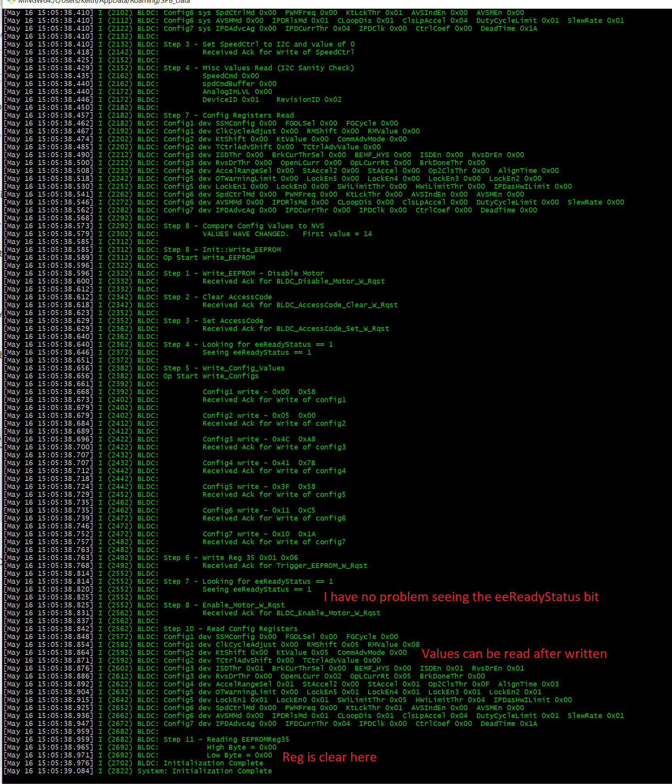Click 'HWiLimitThr 0x04' value
This screenshot has height=784, width=672.
450,700
